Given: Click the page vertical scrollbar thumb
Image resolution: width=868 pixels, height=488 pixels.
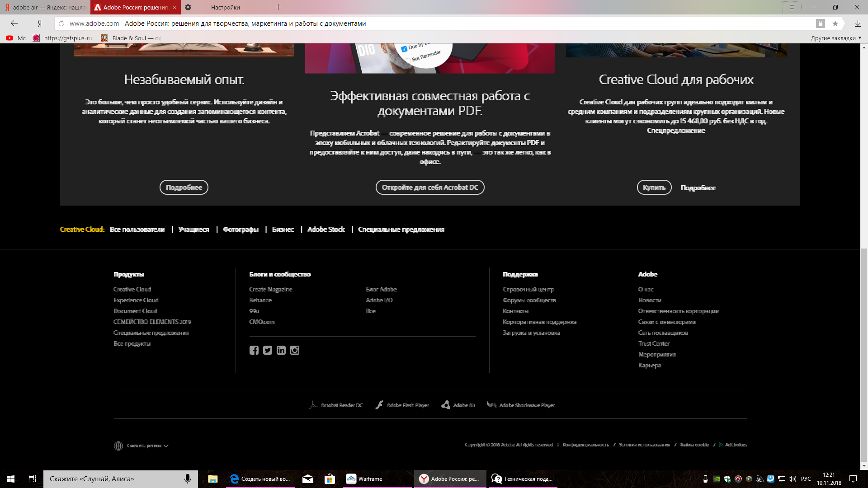Looking at the screenshot, I should (x=864, y=355).
